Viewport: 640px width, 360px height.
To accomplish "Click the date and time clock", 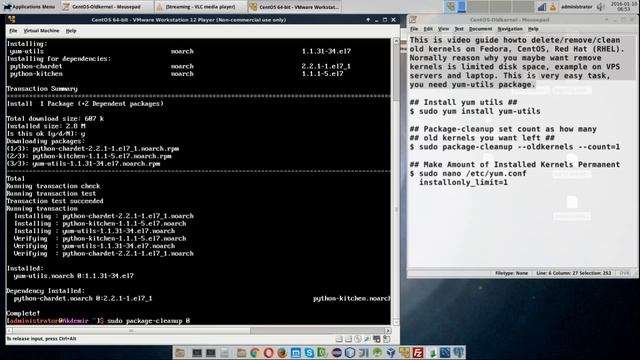I will click(x=623, y=7).
